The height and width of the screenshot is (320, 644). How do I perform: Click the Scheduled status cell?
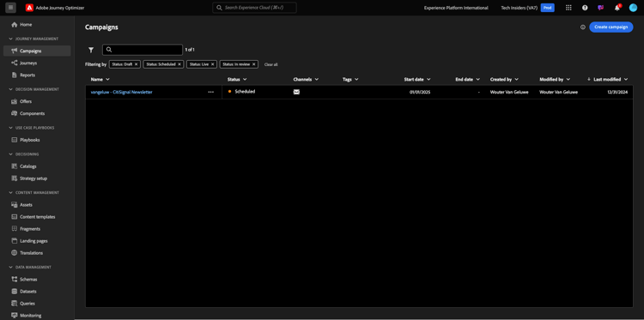pyautogui.click(x=241, y=92)
